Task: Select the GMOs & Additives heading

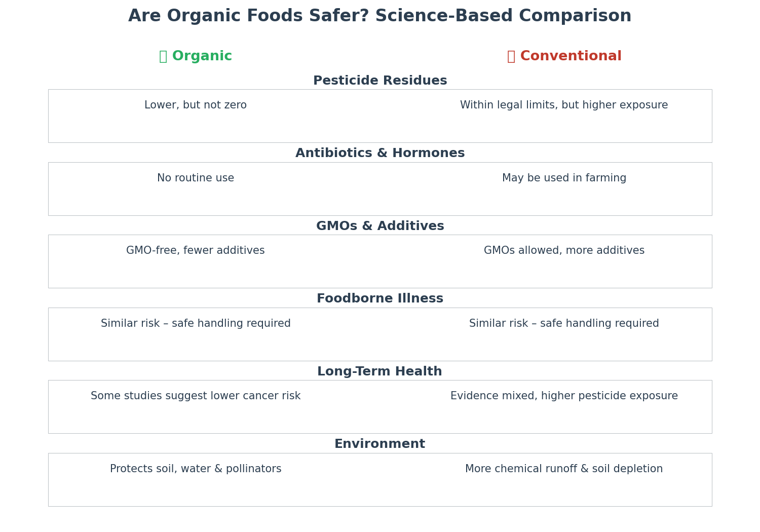Action: 380,226
